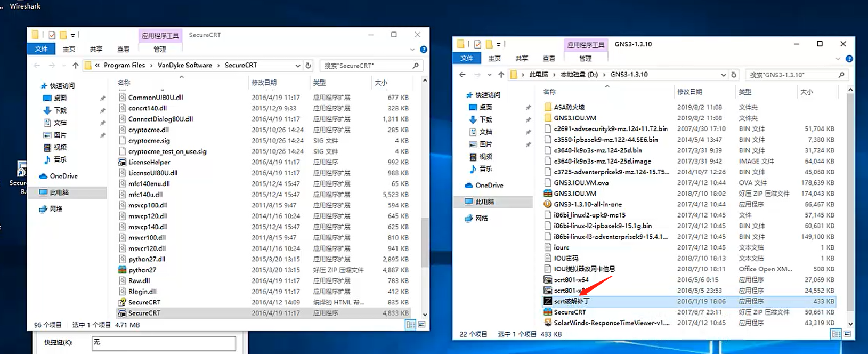Open quick access toolbar dropdown in SecureCRT window

point(72,35)
